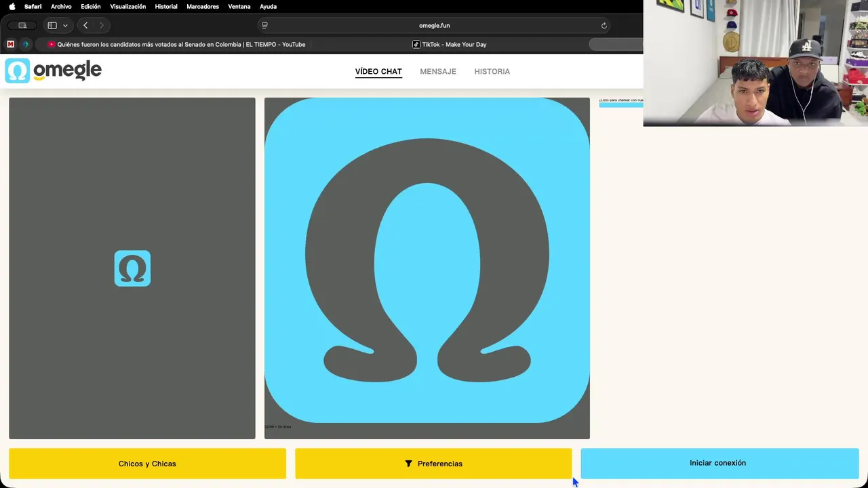This screenshot has height=488, width=868.
Task: Go back with the back arrow
Action: pos(85,25)
